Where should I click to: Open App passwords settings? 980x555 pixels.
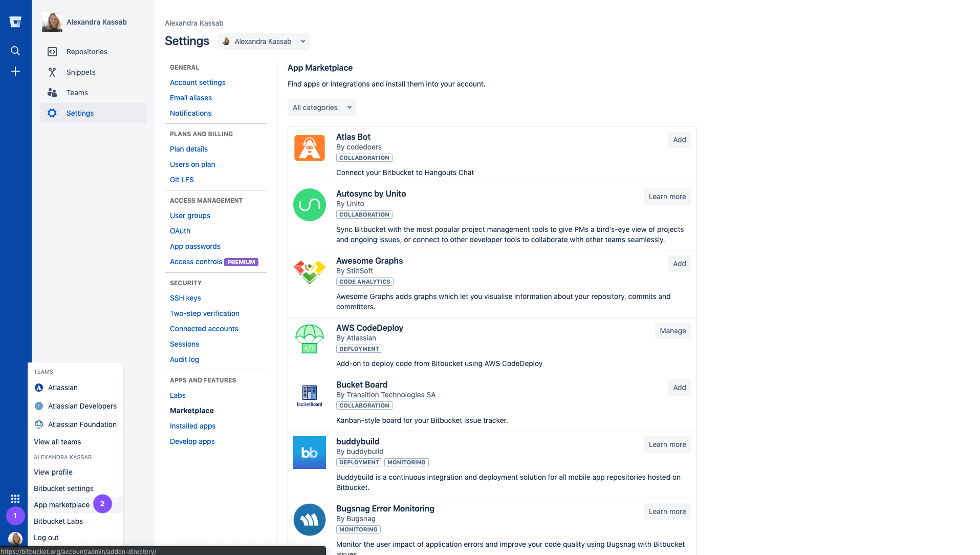coord(195,246)
